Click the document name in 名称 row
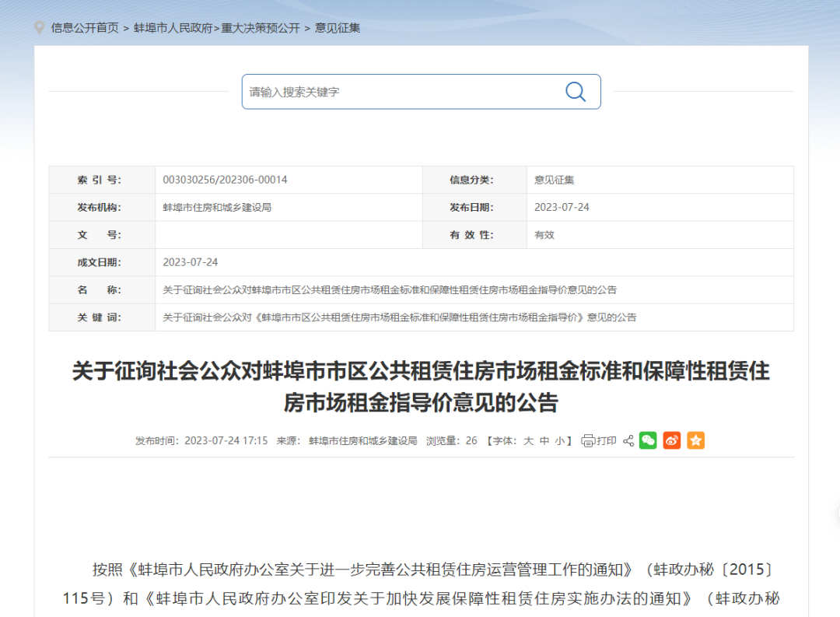 pos(390,290)
